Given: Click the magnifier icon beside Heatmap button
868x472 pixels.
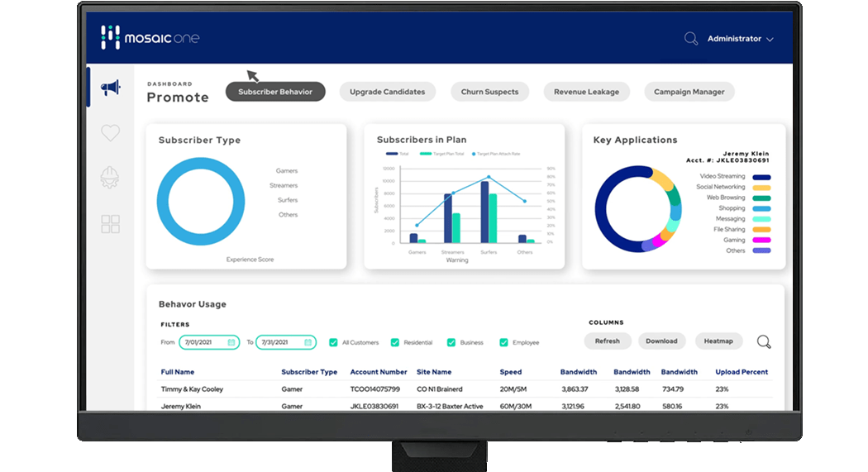Looking at the screenshot, I should coord(764,341).
